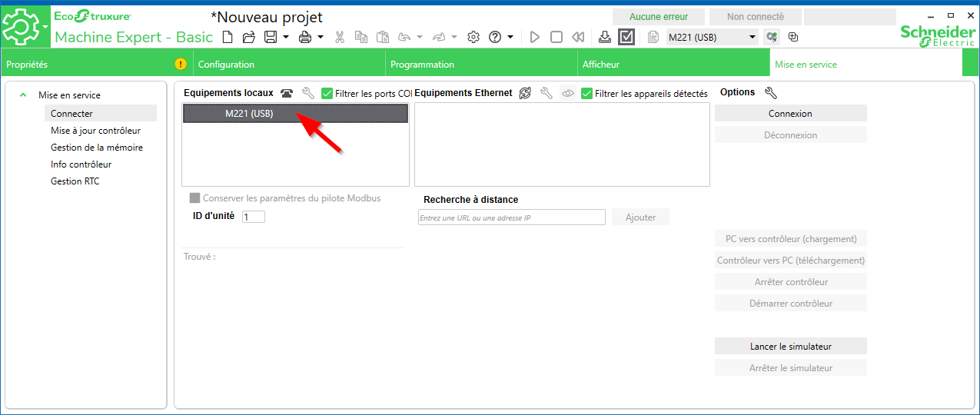The width and height of the screenshot is (980, 415).
Task: Click the Déconnexion button
Action: 790,134
